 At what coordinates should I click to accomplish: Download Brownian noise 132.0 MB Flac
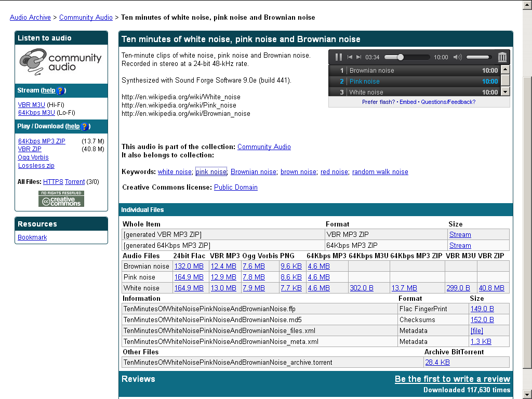click(189, 267)
